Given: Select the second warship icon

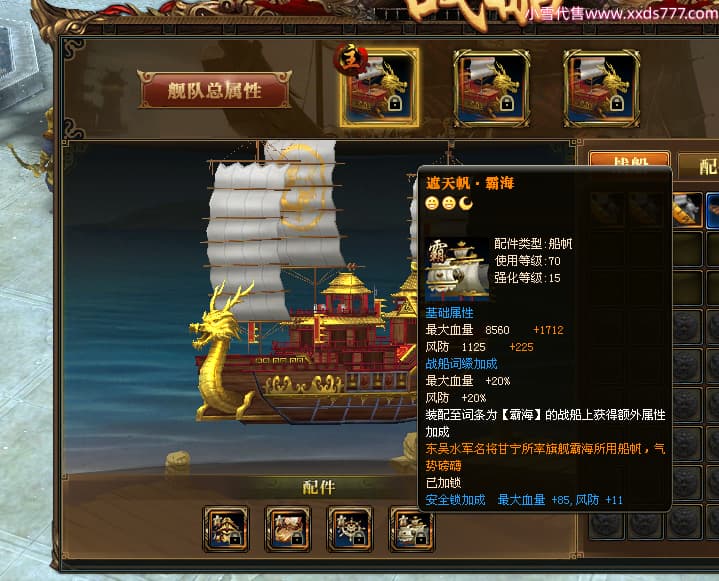Looking at the screenshot, I should coord(492,88).
